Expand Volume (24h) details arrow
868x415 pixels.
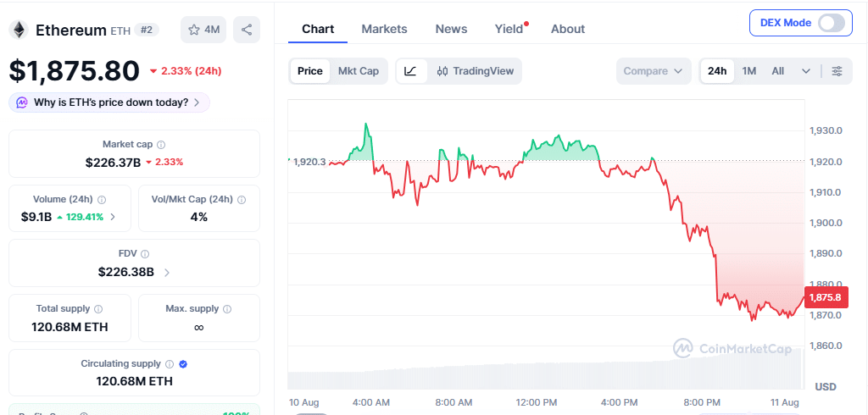tap(113, 217)
